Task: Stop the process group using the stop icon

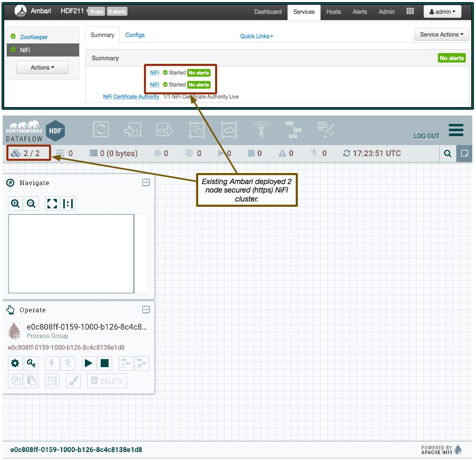Action: click(104, 363)
